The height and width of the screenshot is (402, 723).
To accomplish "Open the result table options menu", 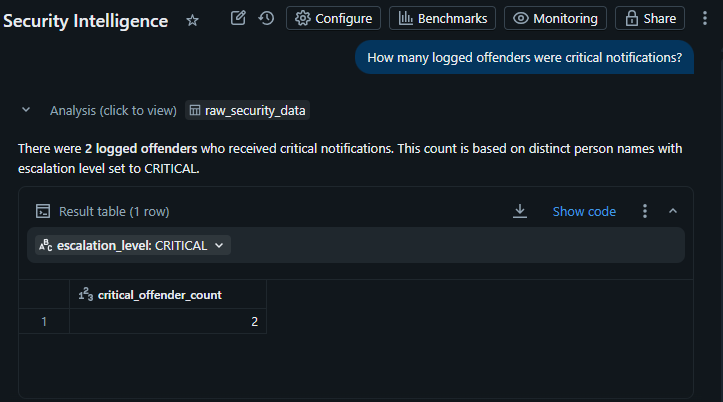I will pos(645,211).
